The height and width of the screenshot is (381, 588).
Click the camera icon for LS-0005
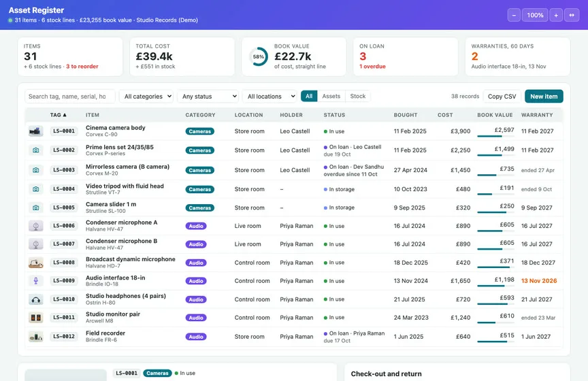tap(35, 208)
